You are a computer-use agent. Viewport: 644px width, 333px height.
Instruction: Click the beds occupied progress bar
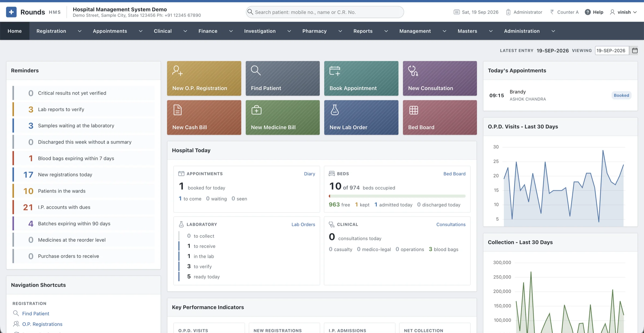pyautogui.click(x=397, y=196)
